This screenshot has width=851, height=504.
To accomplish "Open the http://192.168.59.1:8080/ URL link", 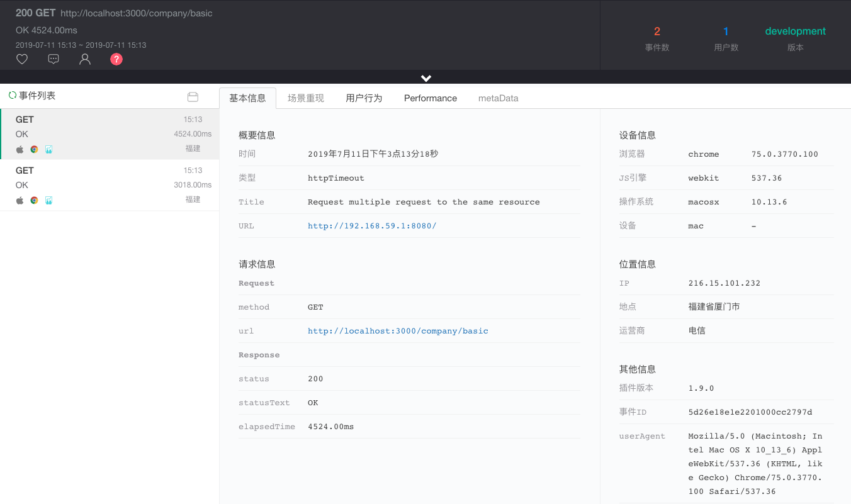I will (x=372, y=226).
